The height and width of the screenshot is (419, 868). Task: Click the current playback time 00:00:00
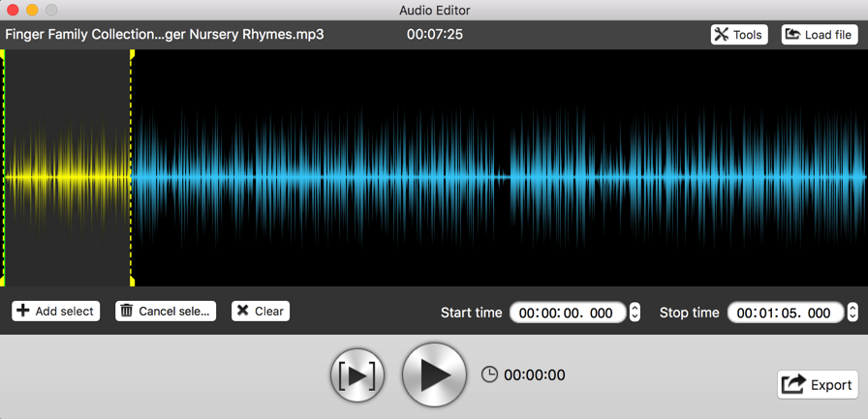click(534, 375)
